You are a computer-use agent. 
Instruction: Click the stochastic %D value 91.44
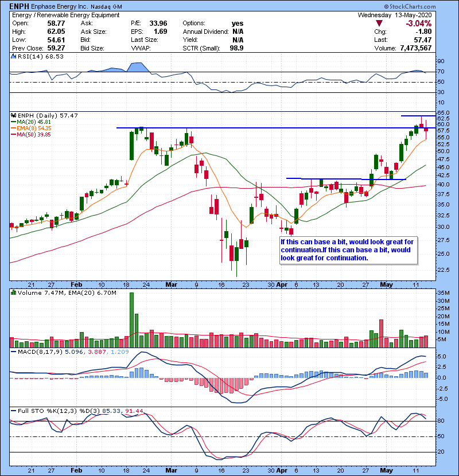134,411
